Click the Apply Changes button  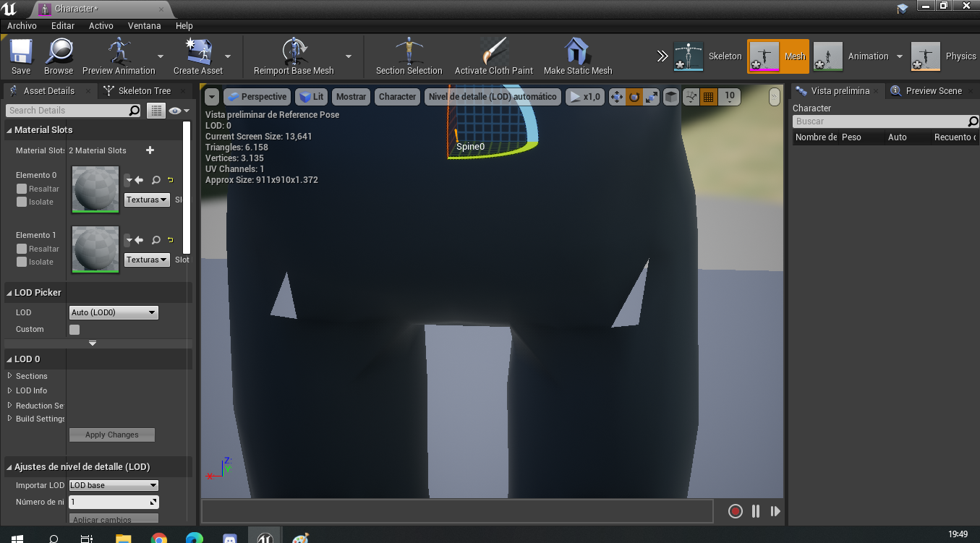[x=112, y=435]
